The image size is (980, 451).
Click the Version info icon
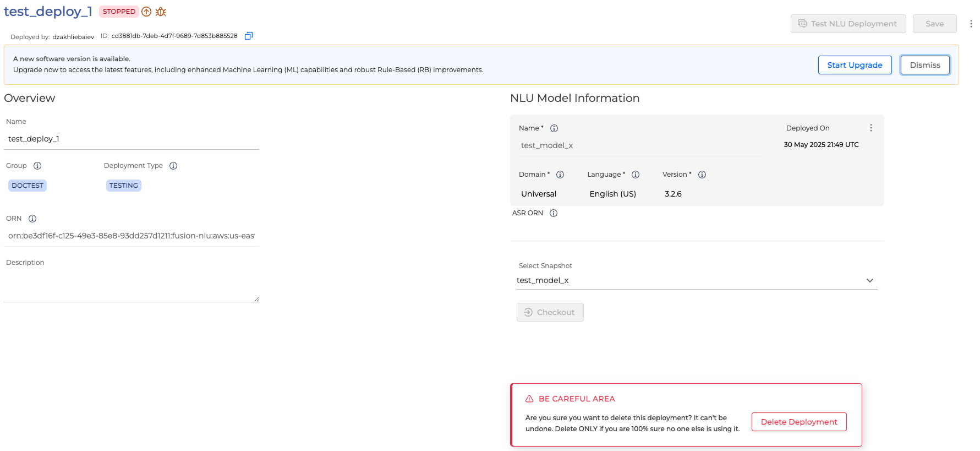(702, 175)
